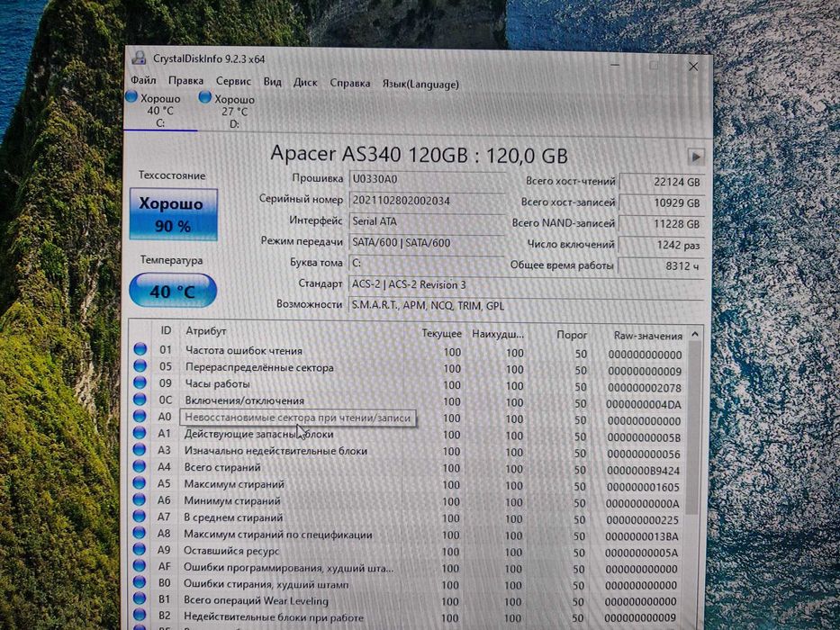Click the status icon for attribute A6
Viewport: 840px width, 630px height.
click(140, 499)
